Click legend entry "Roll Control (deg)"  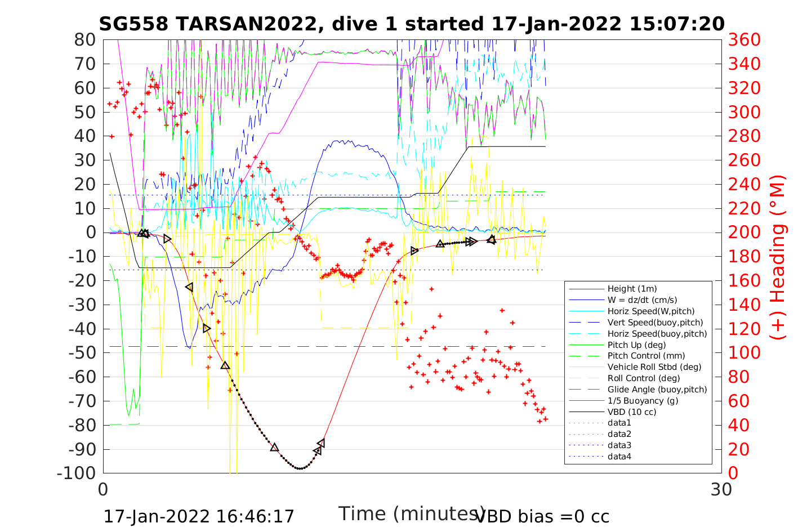(x=644, y=378)
